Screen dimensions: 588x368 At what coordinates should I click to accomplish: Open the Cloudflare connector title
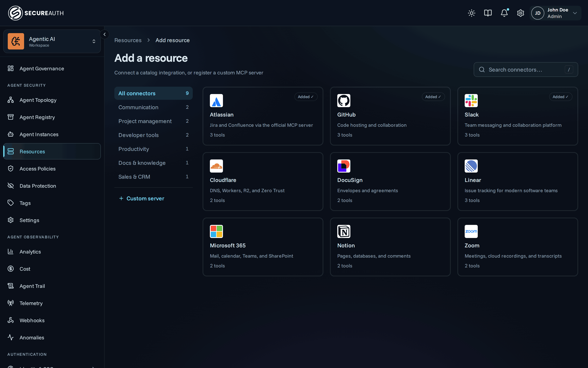[223, 180]
